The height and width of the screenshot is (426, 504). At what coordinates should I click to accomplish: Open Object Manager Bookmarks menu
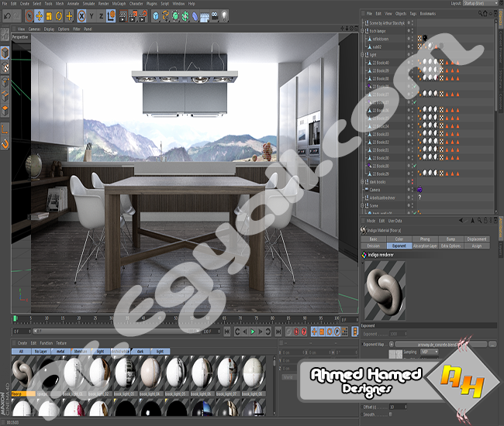click(x=428, y=13)
